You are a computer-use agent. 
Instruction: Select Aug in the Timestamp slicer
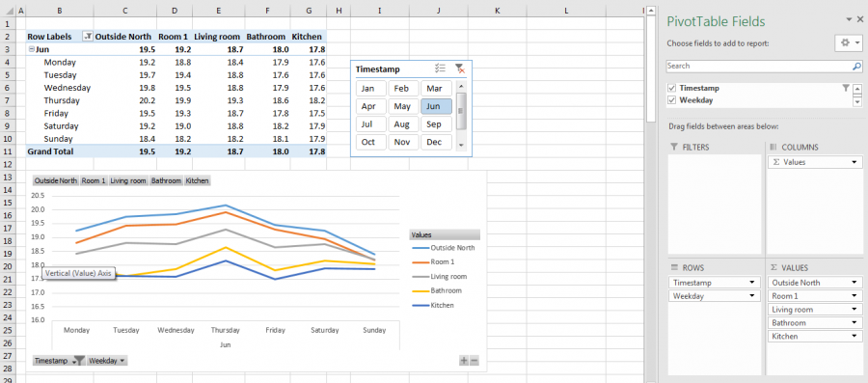click(402, 124)
